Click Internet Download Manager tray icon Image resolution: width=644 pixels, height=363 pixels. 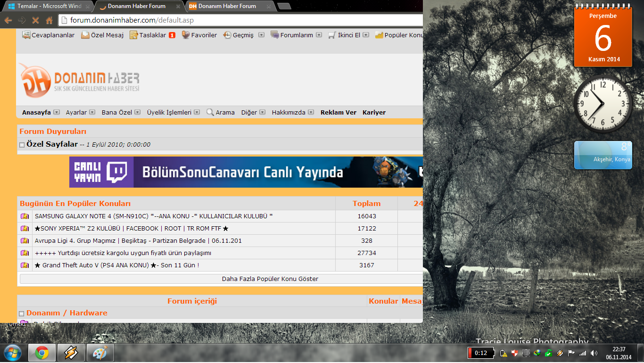[x=537, y=353]
